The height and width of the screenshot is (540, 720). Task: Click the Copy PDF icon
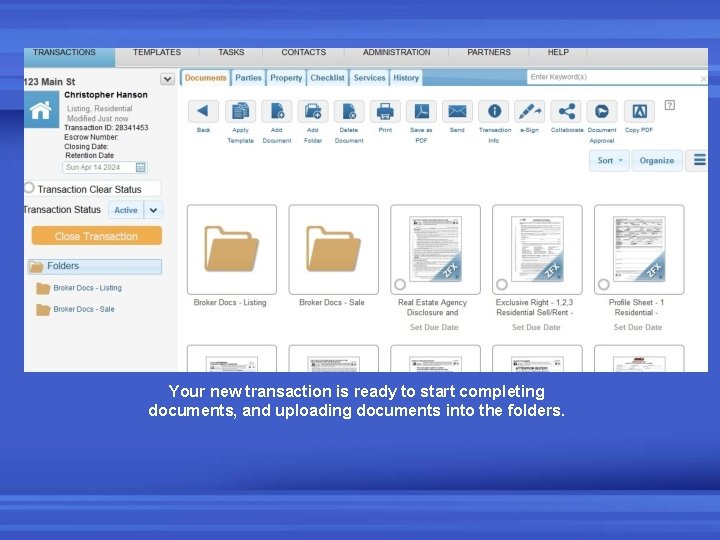(639, 111)
